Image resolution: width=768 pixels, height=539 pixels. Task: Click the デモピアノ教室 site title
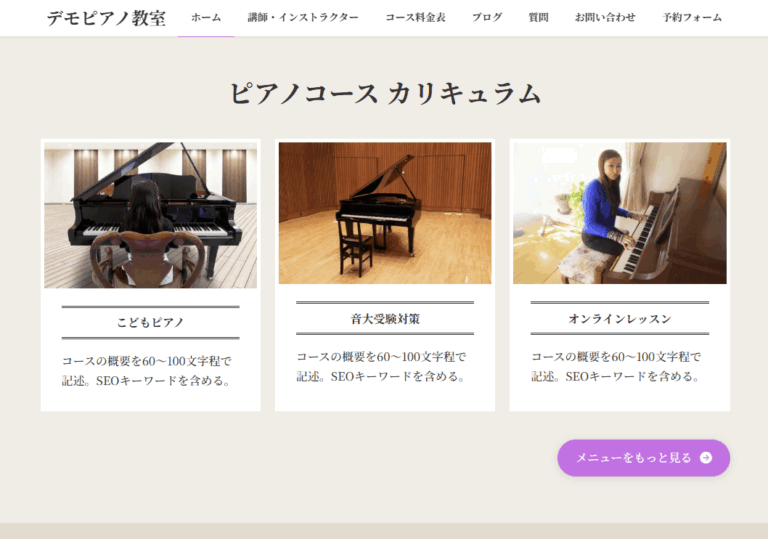[x=106, y=19]
